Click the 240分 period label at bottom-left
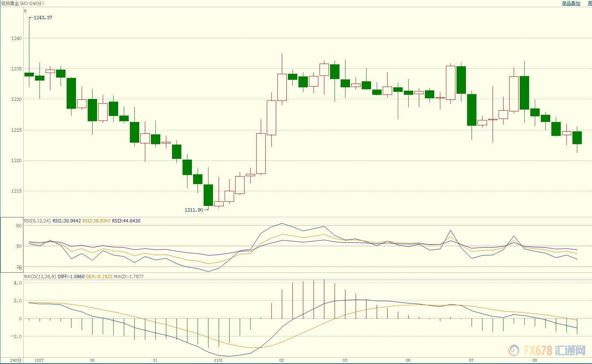The width and height of the screenshot is (592, 364). pos(15,360)
